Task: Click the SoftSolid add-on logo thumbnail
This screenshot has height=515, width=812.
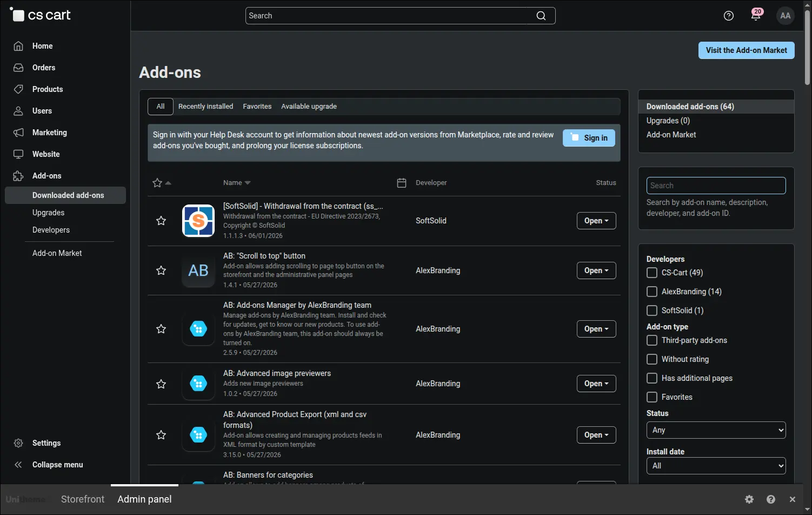Action: [x=198, y=221]
